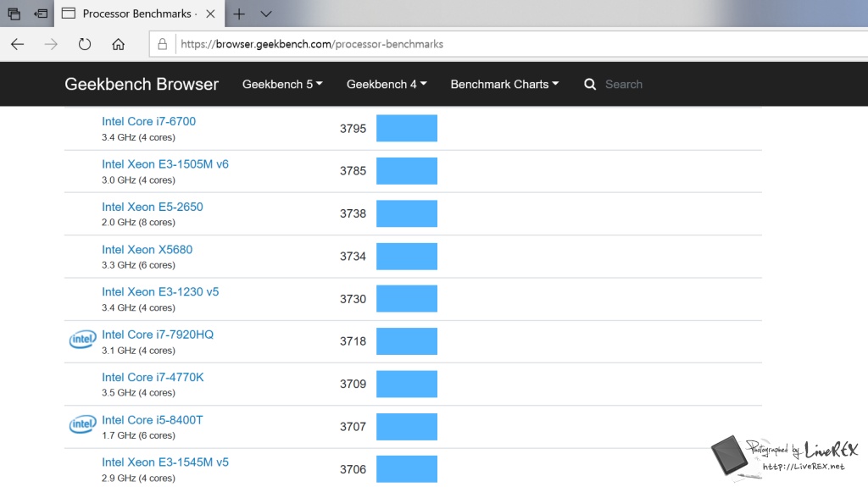Click the lock icon in address bar
Screen dimensions: 868x487
162,44
